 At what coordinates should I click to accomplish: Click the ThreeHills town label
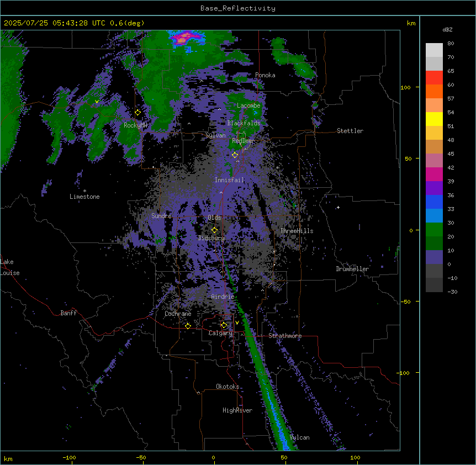pos(297,231)
